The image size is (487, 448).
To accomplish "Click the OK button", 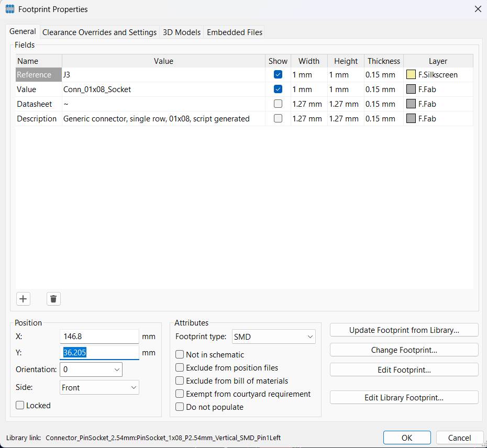I will pyautogui.click(x=406, y=438).
